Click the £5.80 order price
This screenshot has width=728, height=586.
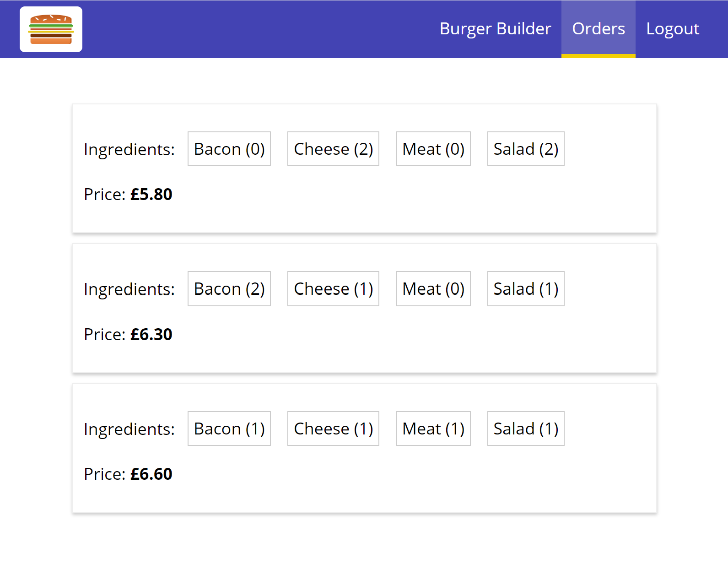[151, 195]
